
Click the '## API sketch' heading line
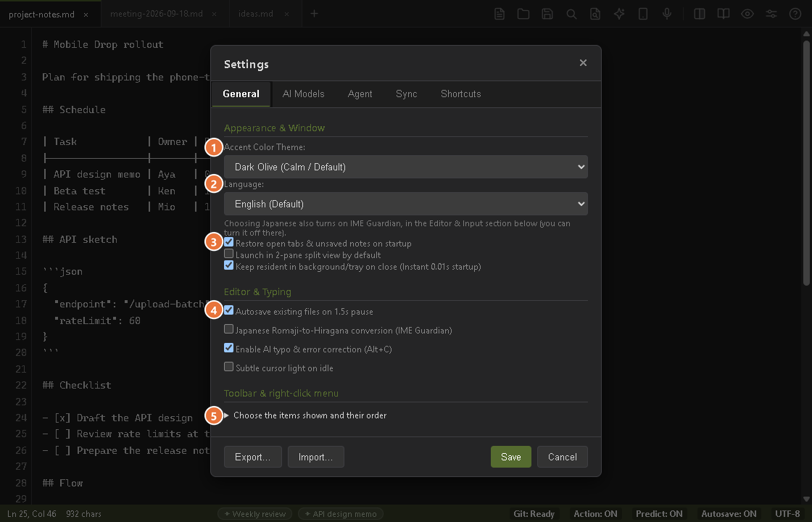[x=80, y=239]
